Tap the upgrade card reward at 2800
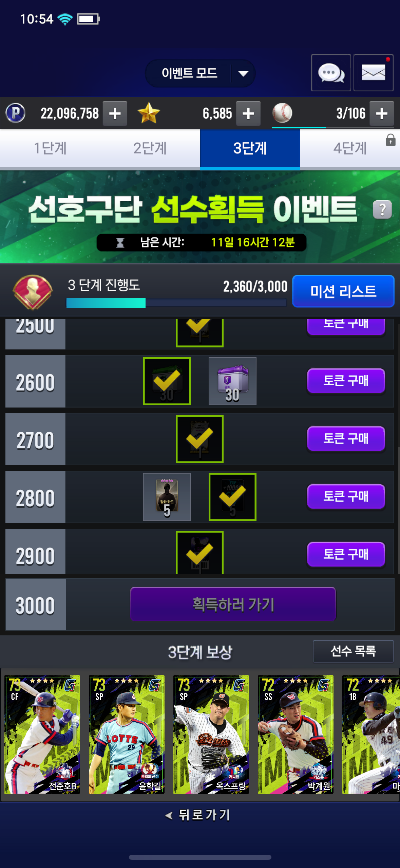 (167, 497)
